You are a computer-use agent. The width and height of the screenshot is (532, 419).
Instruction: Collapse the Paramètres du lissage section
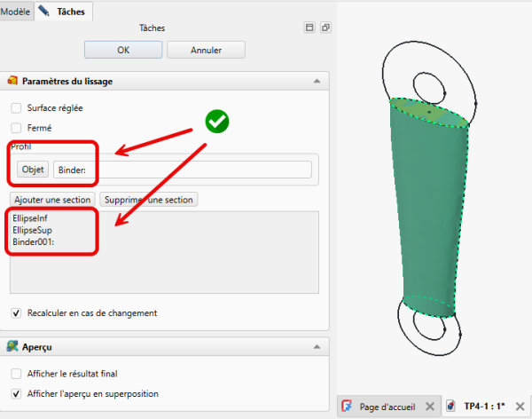pyautogui.click(x=317, y=82)
